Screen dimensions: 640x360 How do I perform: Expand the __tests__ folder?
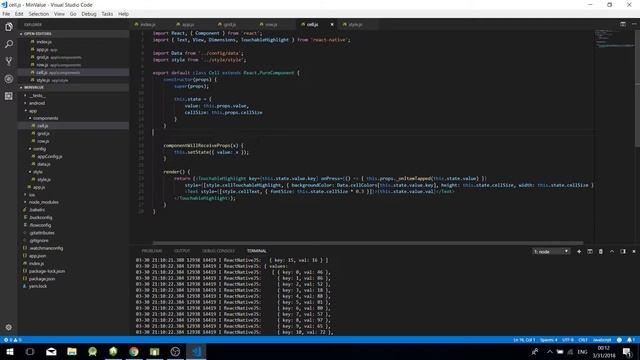tap(37, 95)
